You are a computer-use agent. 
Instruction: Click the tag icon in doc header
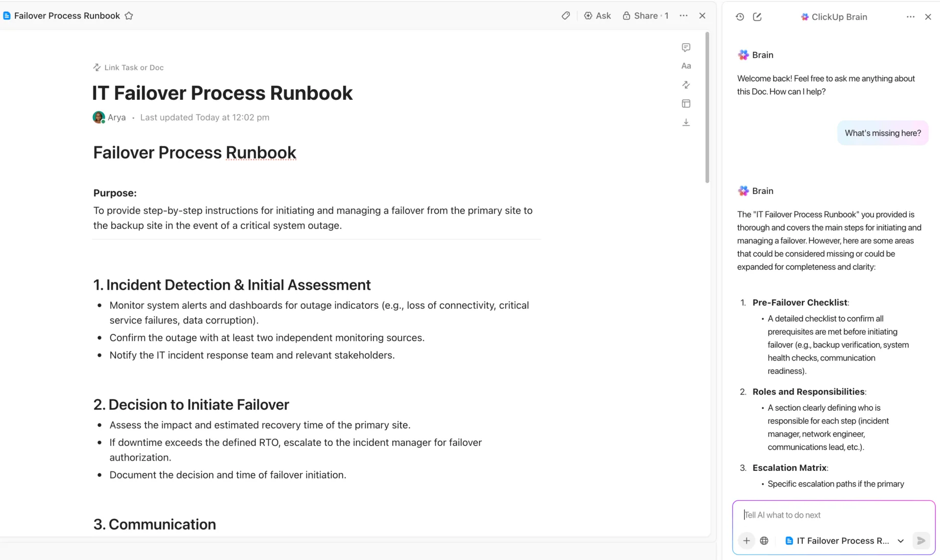[x=565, y=16]
